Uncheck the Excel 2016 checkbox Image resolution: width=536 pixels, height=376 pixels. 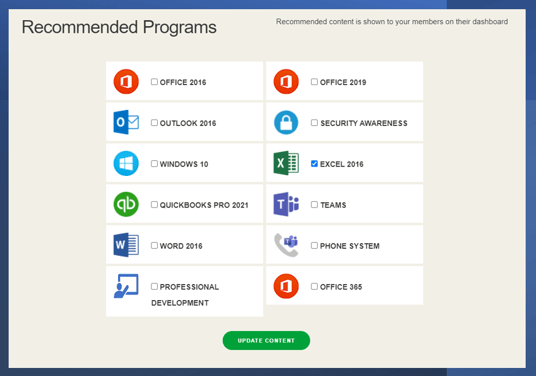point(314,164)
